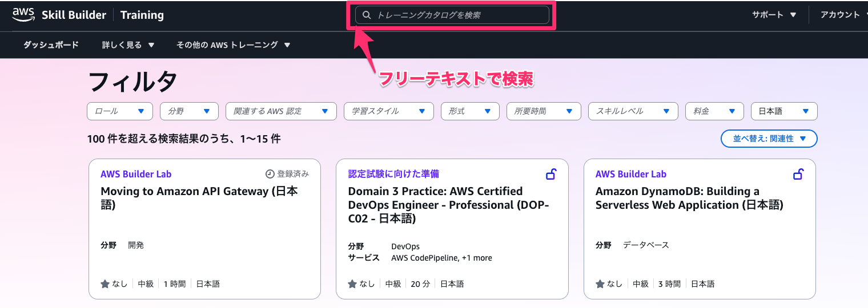This screenshot has width=868, height=308.
Task: Open the 日本語 language filter dropdown
Action: coord(784,111)
